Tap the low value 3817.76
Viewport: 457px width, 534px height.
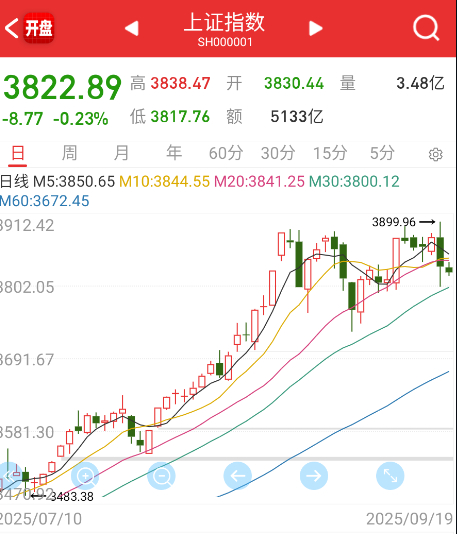(x=180, y=117)
